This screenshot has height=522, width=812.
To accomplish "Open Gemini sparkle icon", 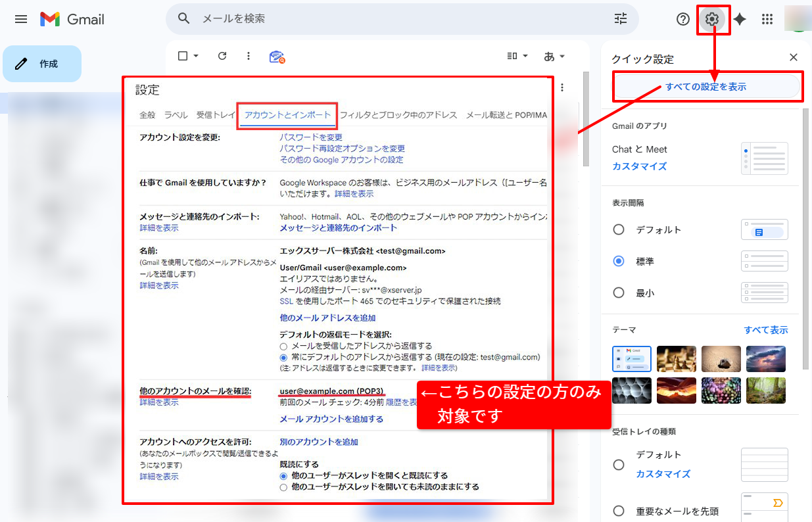I will 740,19.
